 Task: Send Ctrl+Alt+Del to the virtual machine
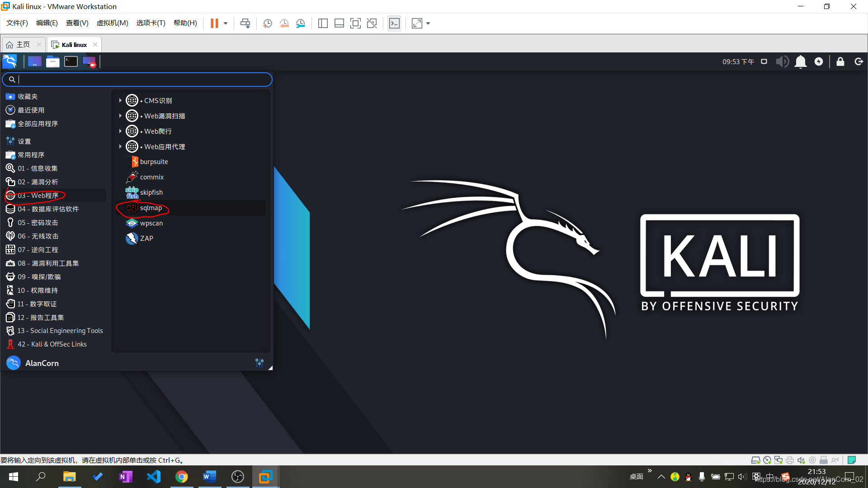tap(245, 23)
